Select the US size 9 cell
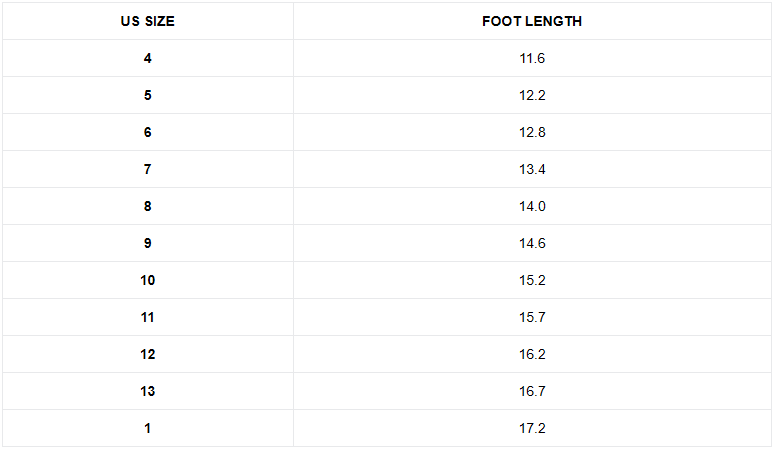 [x=147, y=243]
